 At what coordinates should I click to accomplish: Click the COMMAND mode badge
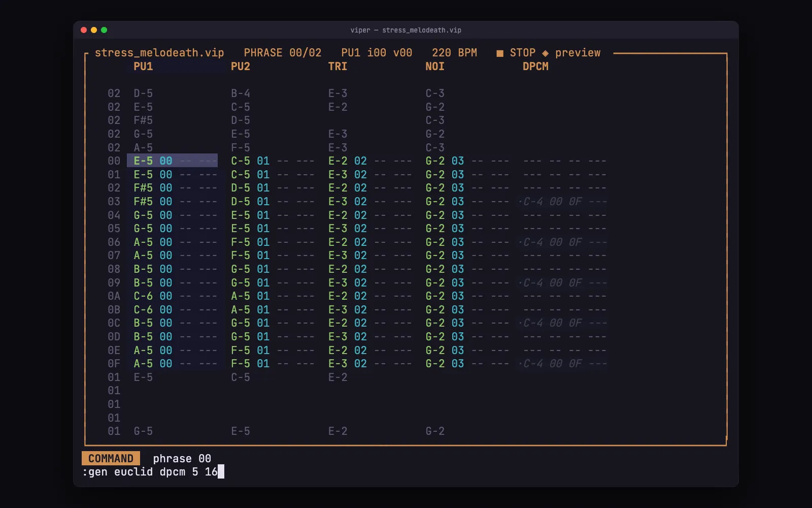pos(111,459)
